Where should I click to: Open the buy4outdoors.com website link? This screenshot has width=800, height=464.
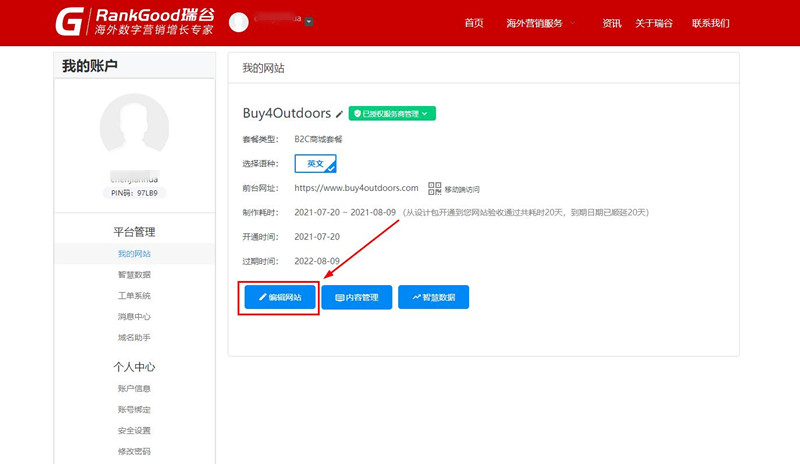click(356, 187)
